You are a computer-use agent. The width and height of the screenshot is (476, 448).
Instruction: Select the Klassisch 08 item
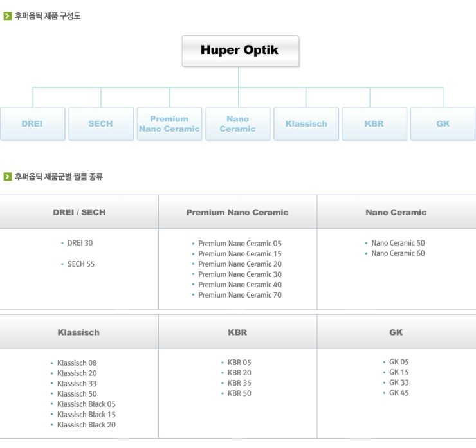(77, 363)
